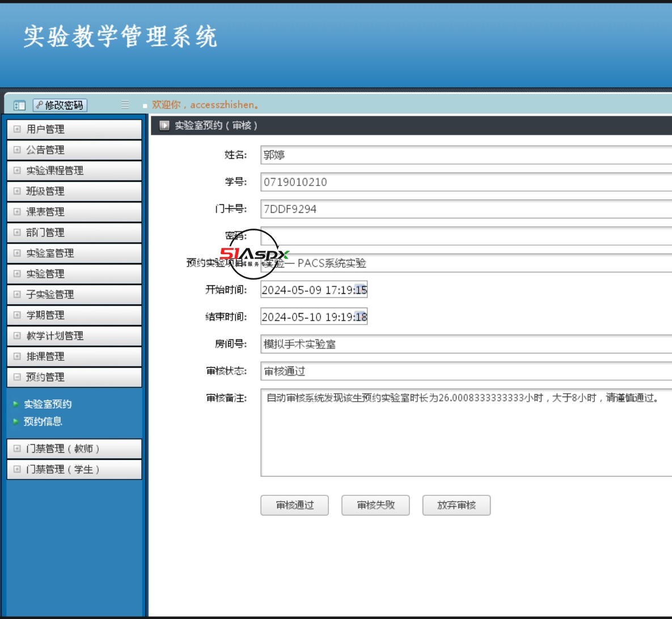Click the 放弃审核 button
The image size is (672, 619).
[457, 505]
